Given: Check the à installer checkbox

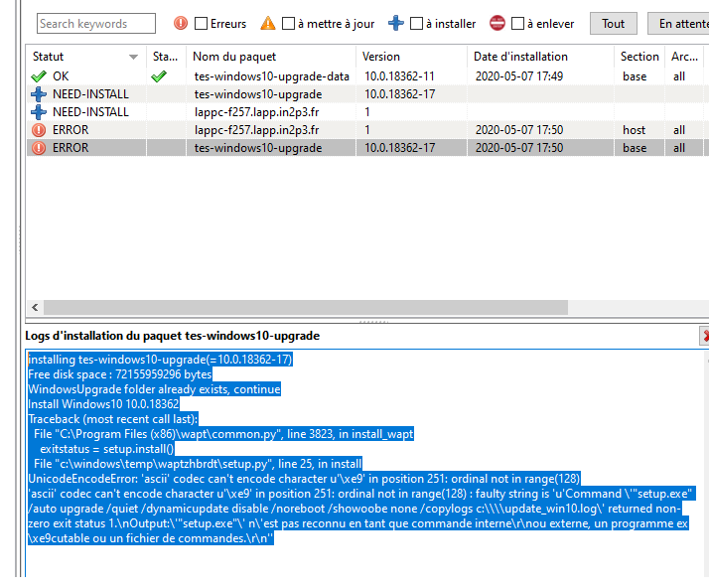Looking at the screenshot, I should click(416, 24).
